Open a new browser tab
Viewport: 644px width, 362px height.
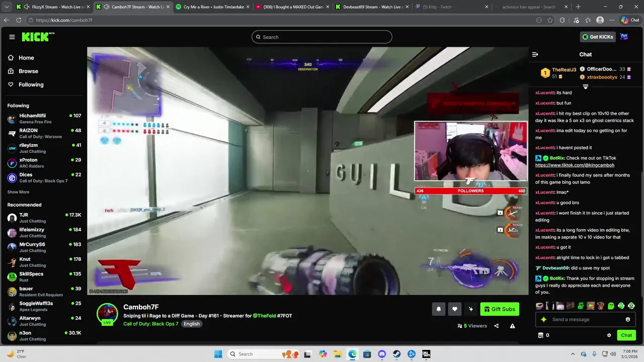pos(578,7)
